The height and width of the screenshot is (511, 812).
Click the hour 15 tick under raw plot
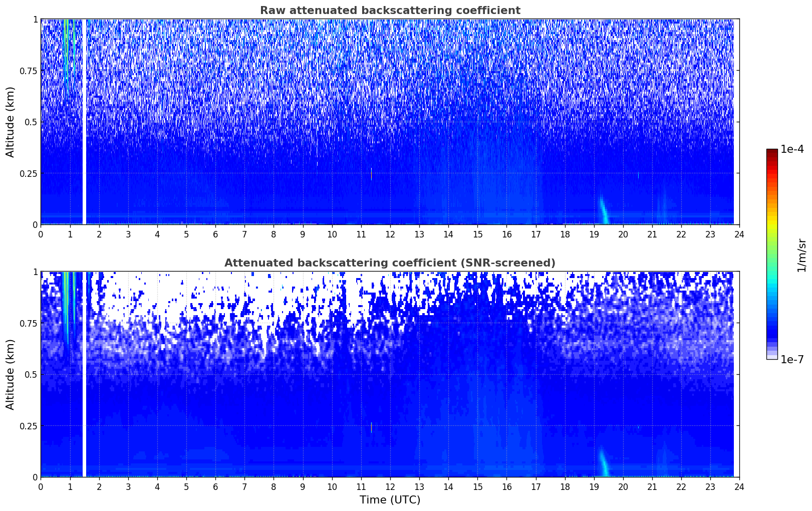tap(477, 234)
